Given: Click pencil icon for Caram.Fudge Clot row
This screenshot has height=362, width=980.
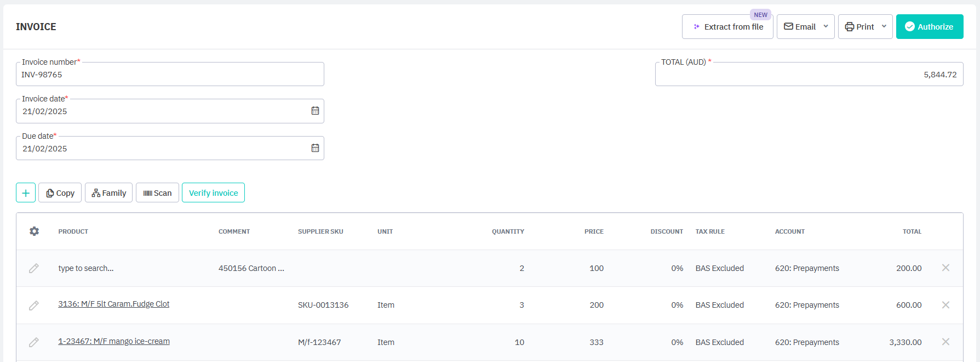Looking at the screenshot, I should click(x=34, y=306).
